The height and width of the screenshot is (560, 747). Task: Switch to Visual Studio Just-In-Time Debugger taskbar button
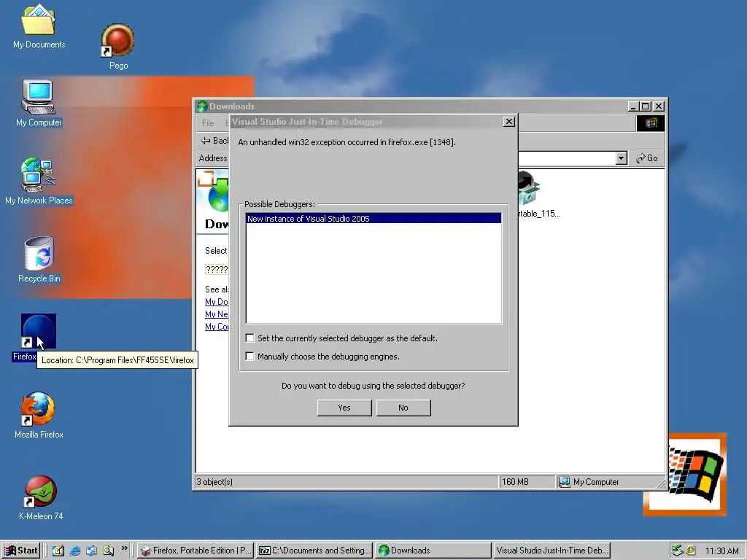[x=551, y=551]
